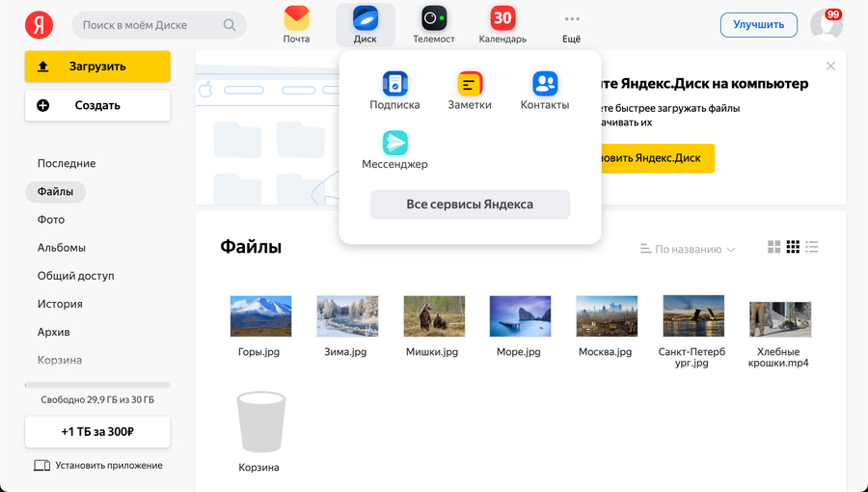Open sort dropdown По названию
The image size is (868, 492).
[688, 249]
